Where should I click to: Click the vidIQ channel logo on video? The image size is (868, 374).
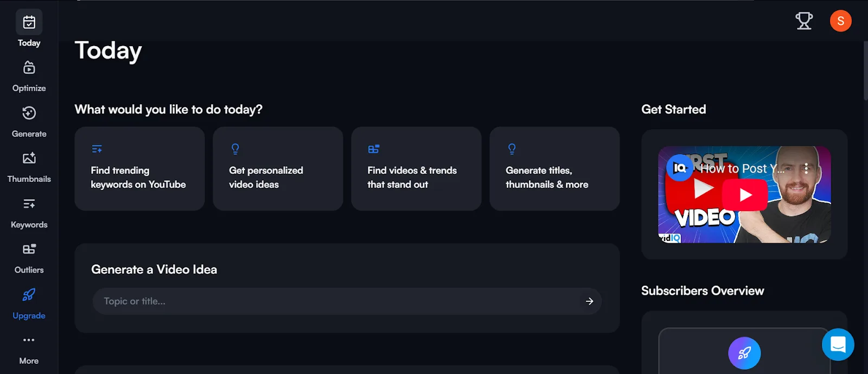679,168
